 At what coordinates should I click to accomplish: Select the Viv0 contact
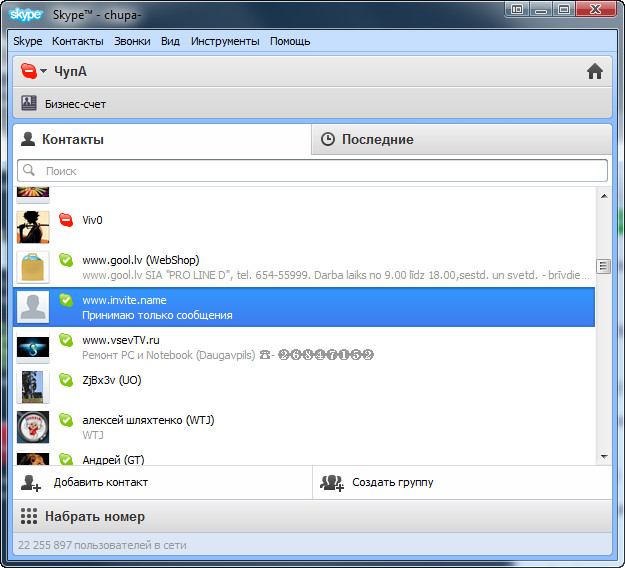pyautogui.click(x=304, y=227)
